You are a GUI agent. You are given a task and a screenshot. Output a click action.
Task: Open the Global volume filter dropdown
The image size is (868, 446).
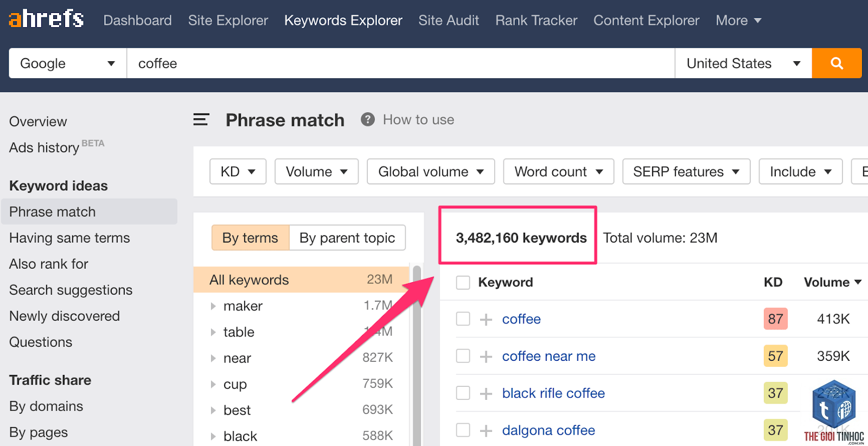coord(431,171)
